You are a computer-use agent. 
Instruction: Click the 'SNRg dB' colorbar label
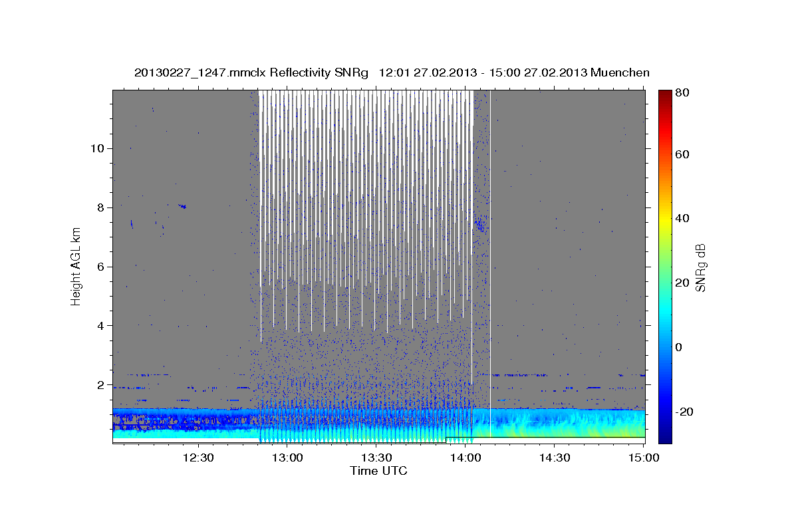click(x=700, y=267)
